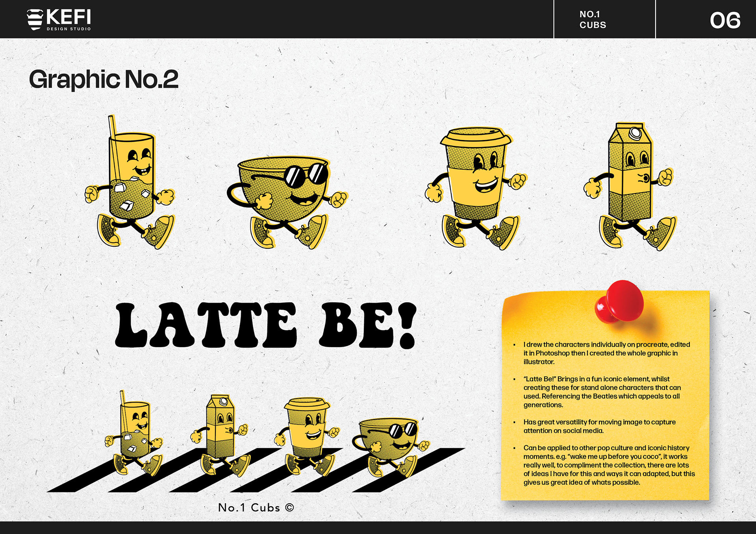The width and height of the screenshot is (756, 534).
Task: Click the small milk carton on crosswalk
Action: pos(220,436)
